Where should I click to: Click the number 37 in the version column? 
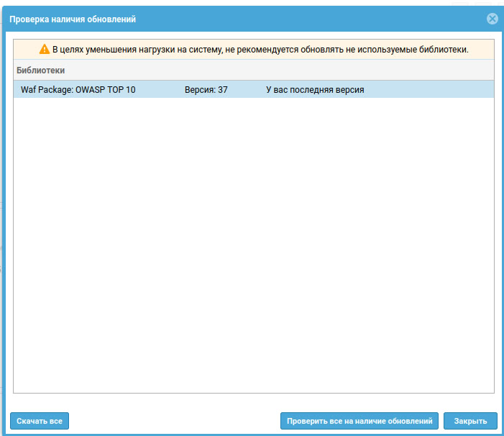pyautogui.click(x=222, y=90)
